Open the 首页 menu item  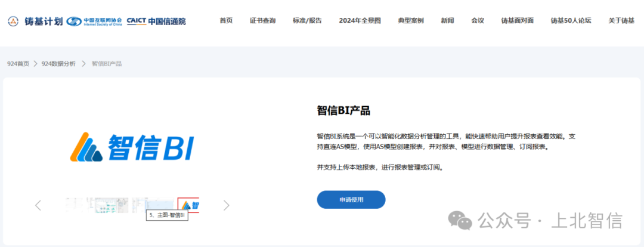[x=226, y=20]
